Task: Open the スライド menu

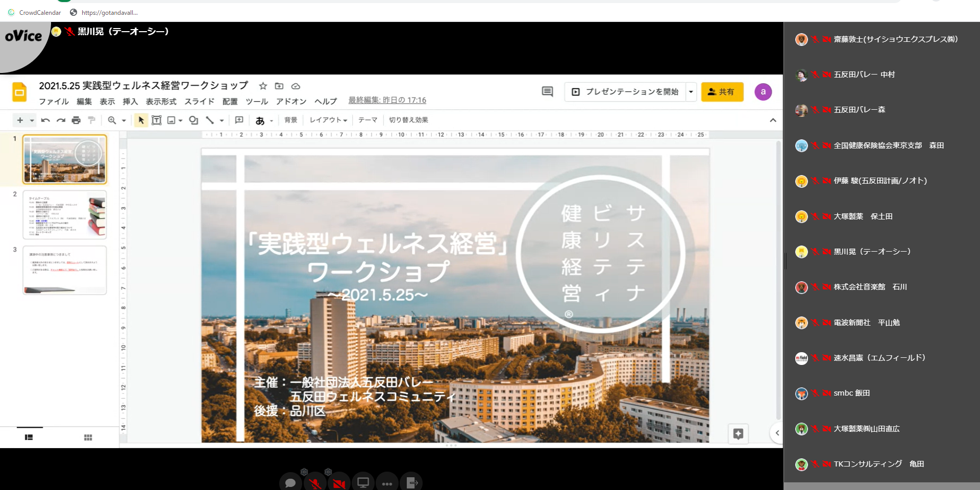Action: (199, 102)
